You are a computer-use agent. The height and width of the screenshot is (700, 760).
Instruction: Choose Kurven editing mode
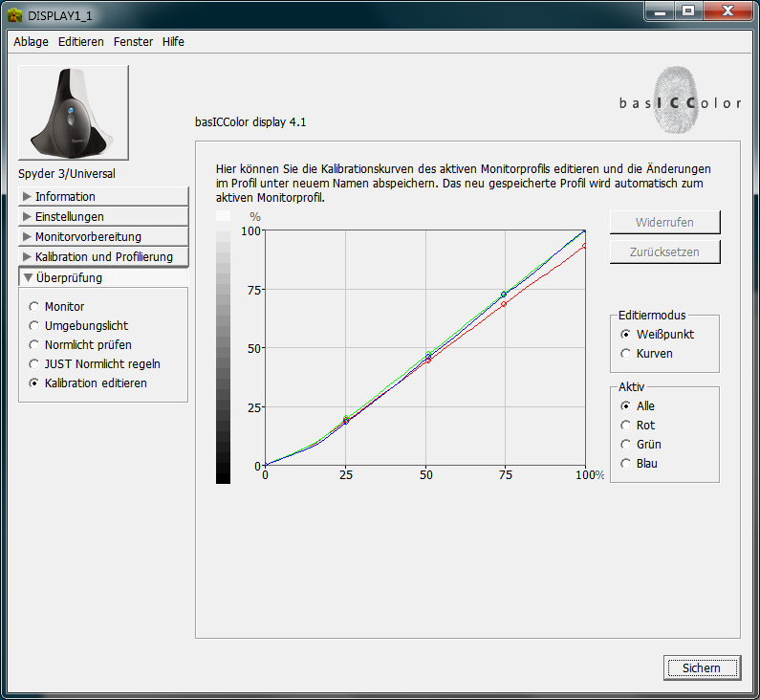coord(626,353)
